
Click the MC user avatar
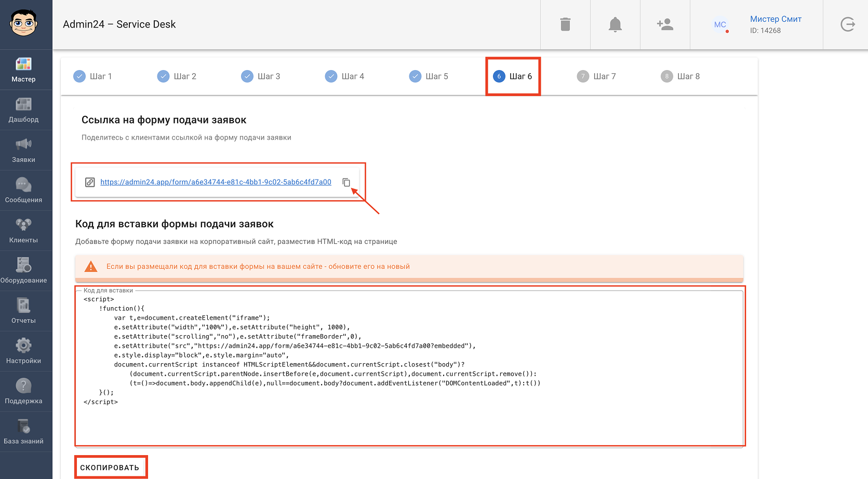[x=720, y=24]
